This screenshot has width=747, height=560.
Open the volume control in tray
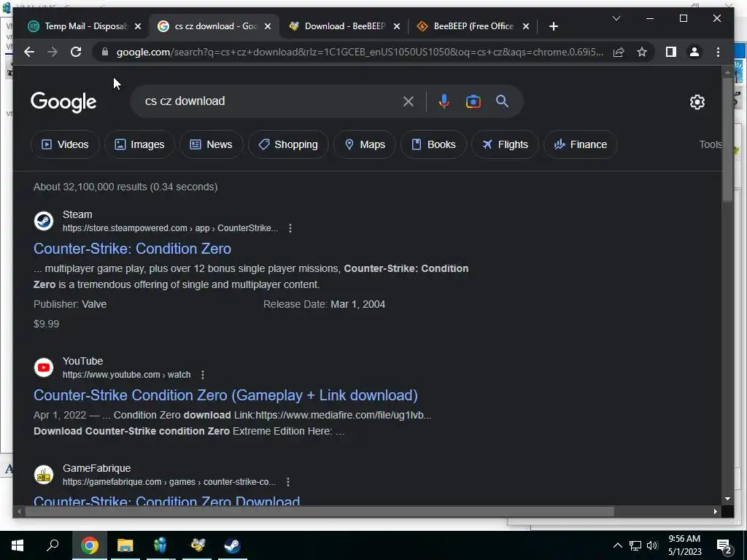click(652, 545)
